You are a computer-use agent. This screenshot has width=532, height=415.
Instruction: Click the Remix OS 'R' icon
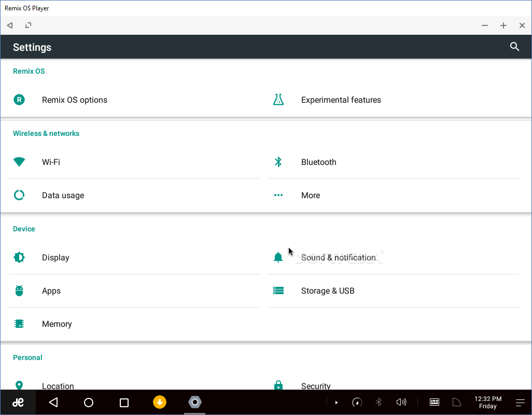coord(19,100)
